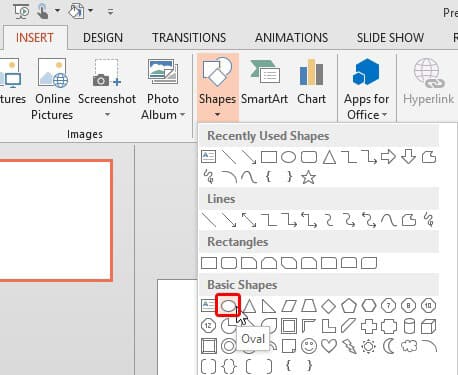Switch to the INSERT tab
The width and height of the screenshot is (458, 375).
(x=35, y=38)
